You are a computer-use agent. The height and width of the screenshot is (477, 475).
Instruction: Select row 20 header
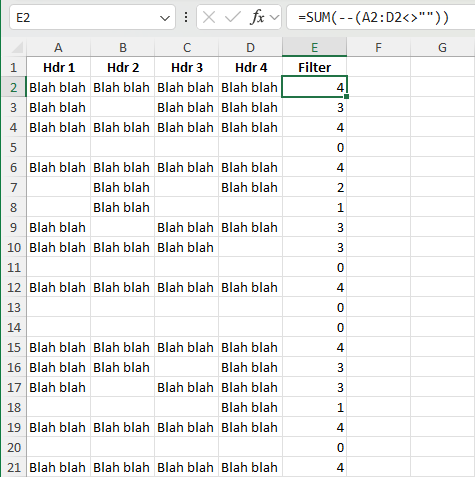point(14,447)
